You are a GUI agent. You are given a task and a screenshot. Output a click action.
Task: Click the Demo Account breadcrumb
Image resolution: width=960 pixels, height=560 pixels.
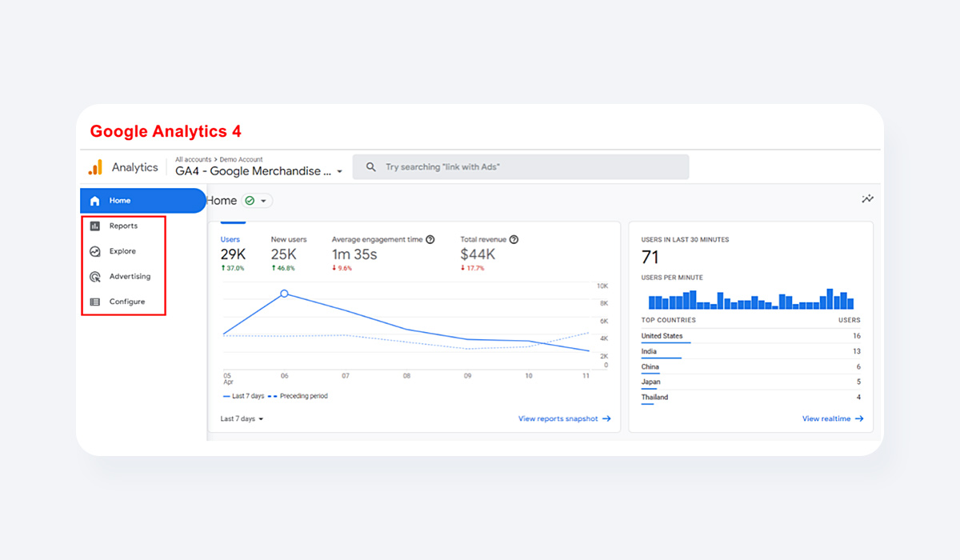(x=241, y=159)
